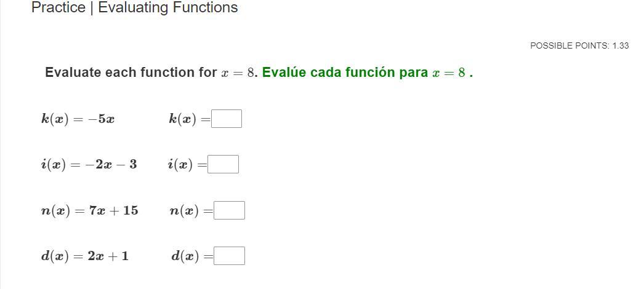Click the k(x) answer input box
This screenshot has width=644, height=289.
pos(227,119)
